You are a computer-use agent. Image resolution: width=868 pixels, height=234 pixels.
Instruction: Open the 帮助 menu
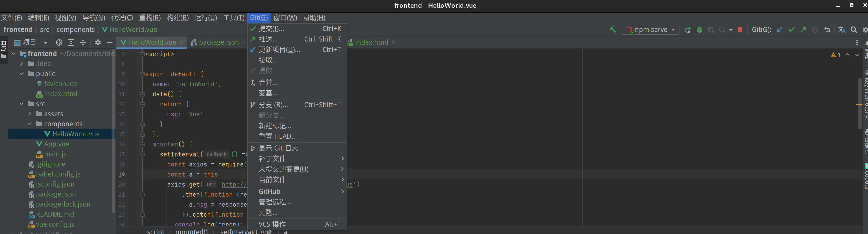pos(314,18)
